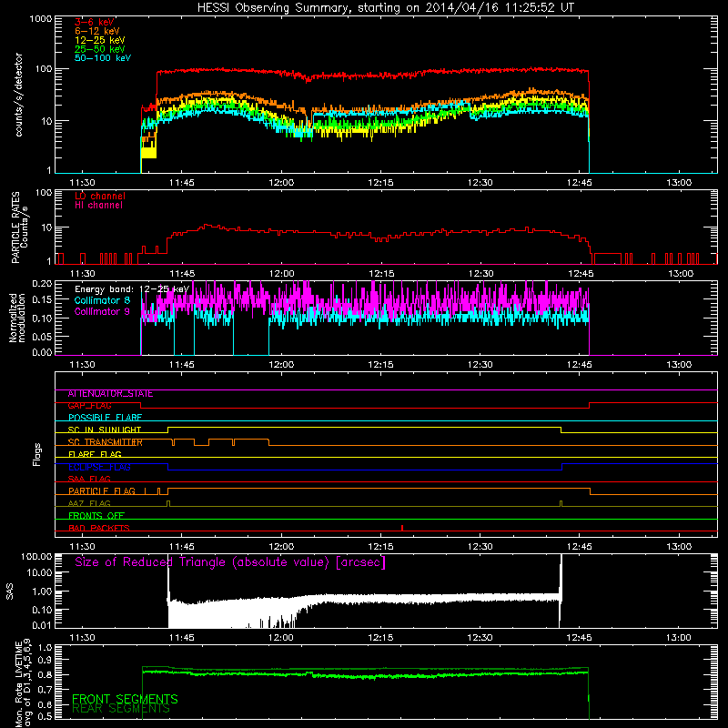Click the FRONTS_OFF flag label

pyautogui.click(x=96, y=516)
